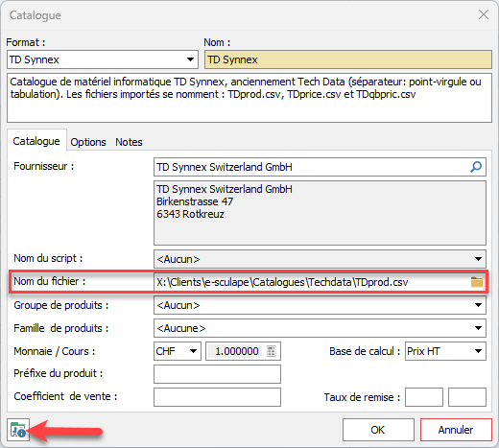
Task: Click the Annuler button
Action: click(x=456, y=430)
